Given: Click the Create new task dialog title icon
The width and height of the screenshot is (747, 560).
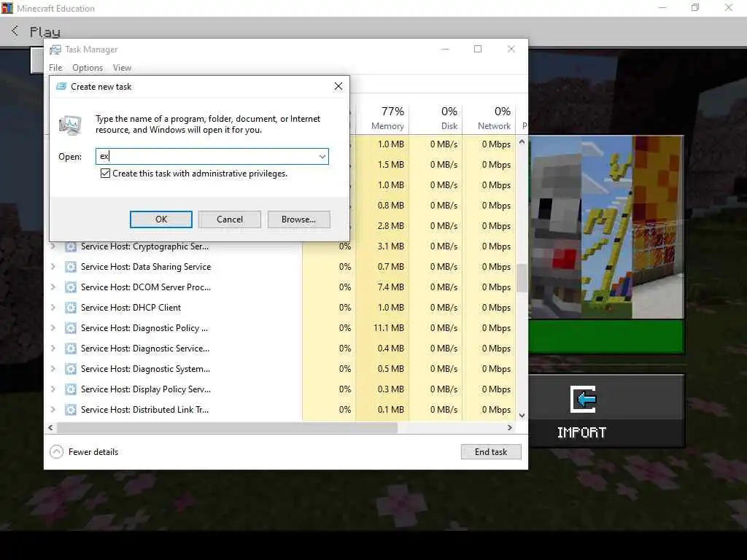Looking at the screenshot, I should [x=61, y=86].
